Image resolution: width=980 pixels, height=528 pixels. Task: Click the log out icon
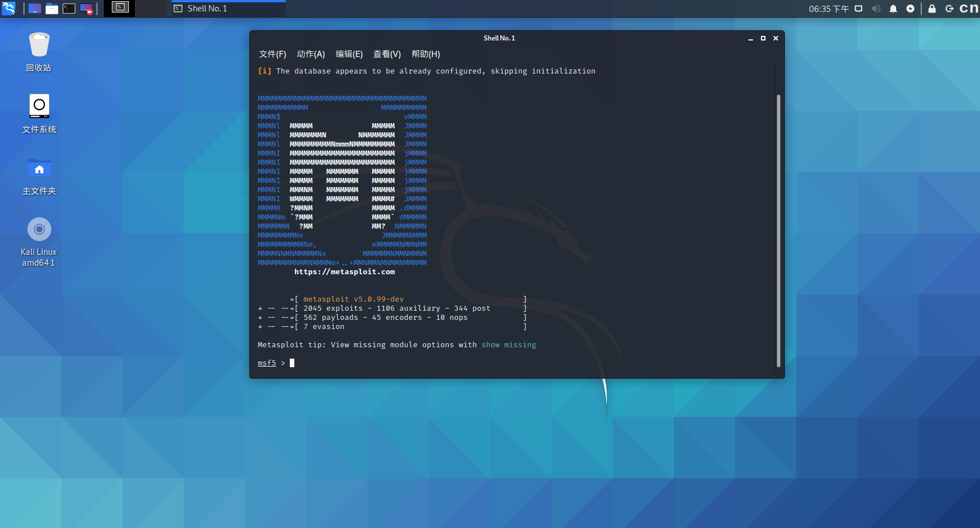tap(949, 9)
